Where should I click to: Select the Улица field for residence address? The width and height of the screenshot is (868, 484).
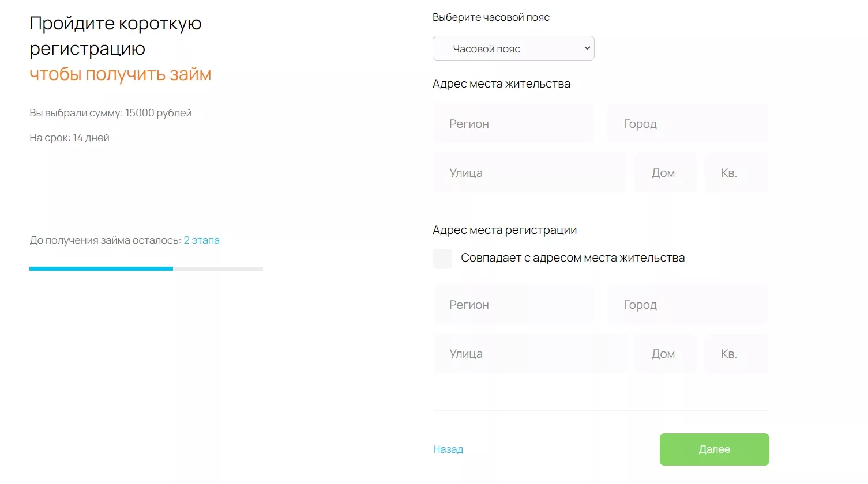(x=529, y=173)
